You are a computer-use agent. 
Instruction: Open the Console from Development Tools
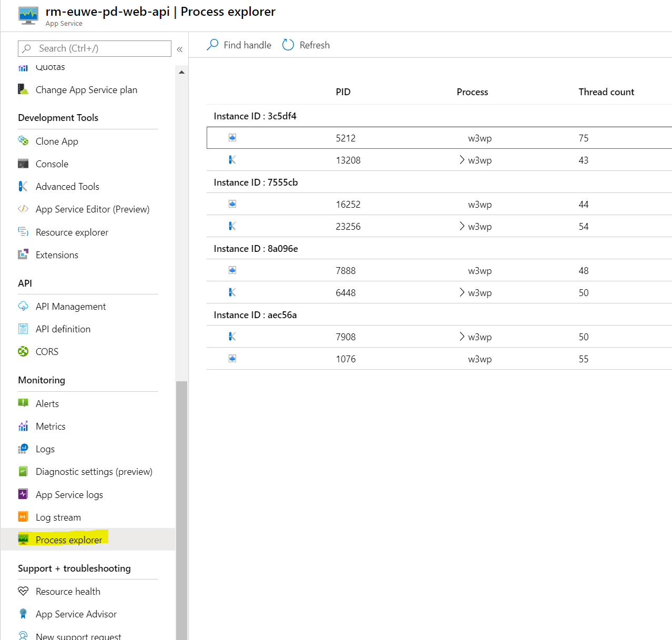(x=51, y=164)
